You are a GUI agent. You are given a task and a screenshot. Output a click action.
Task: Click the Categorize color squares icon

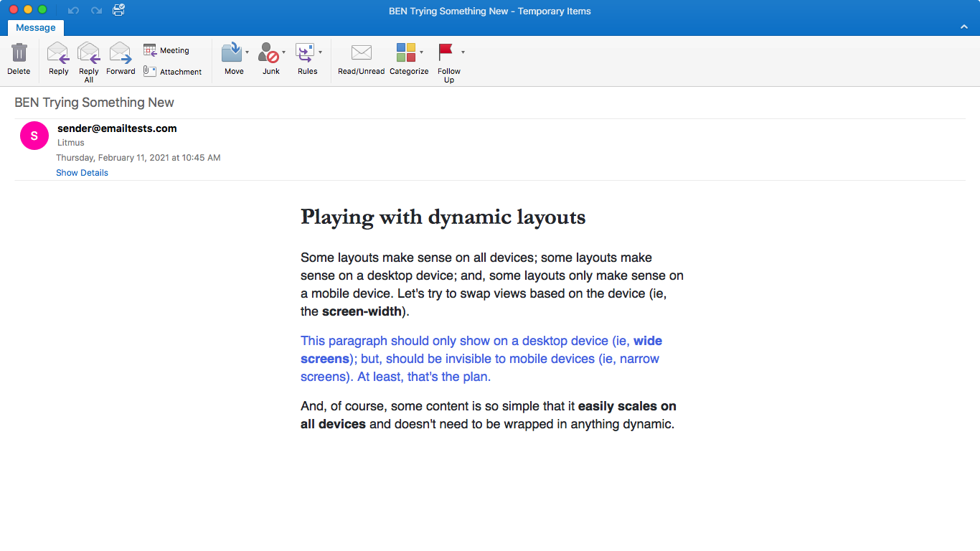pos(405,52)
